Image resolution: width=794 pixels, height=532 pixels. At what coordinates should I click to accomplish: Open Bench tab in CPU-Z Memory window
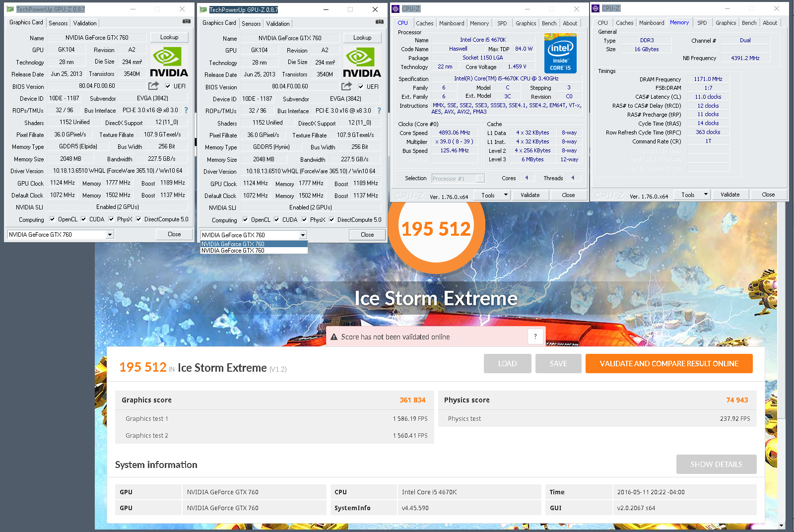(x=749, y=23)
